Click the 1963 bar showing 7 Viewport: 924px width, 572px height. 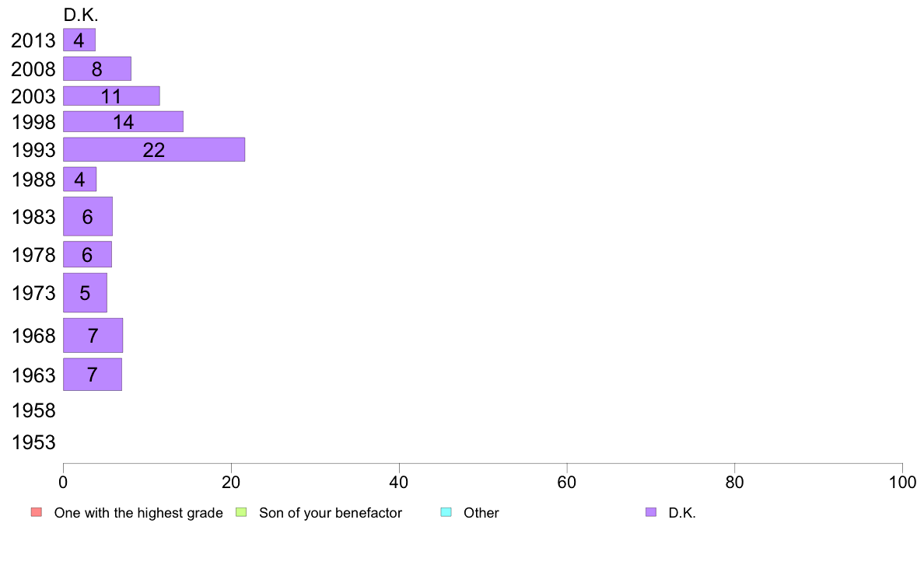93,375
